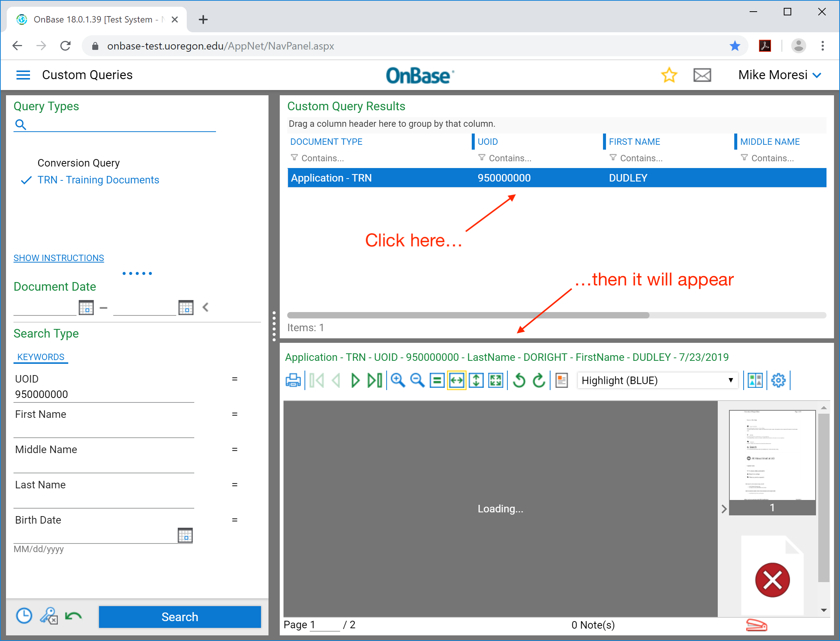Select TRN - Training Documents query
840x641 pixels.
98,180
